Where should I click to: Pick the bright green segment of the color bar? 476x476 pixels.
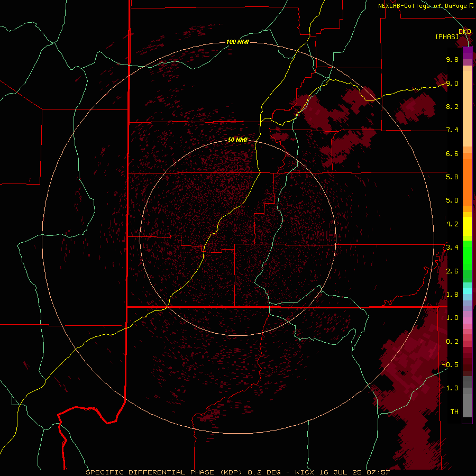pyautogui.click(x=467, y=255)
